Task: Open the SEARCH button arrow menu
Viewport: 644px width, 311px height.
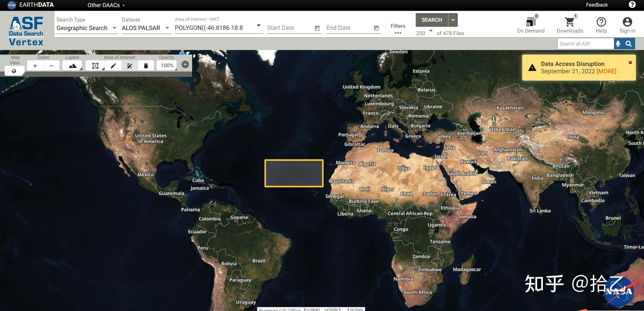Action: 453,20
